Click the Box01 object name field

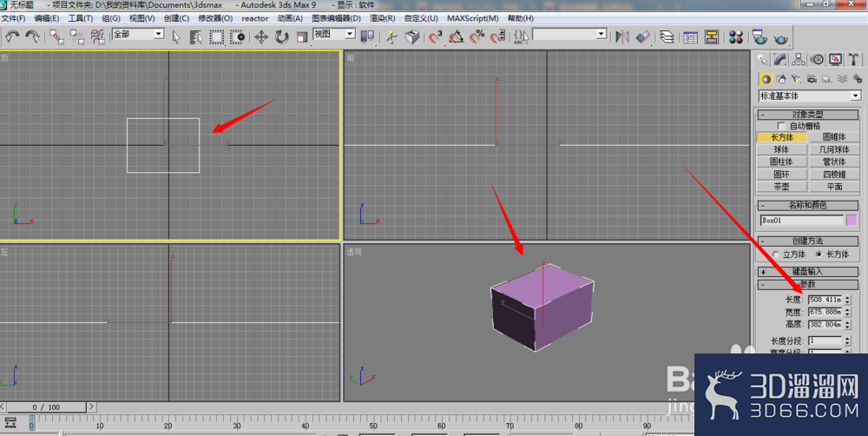pos(801,221)
